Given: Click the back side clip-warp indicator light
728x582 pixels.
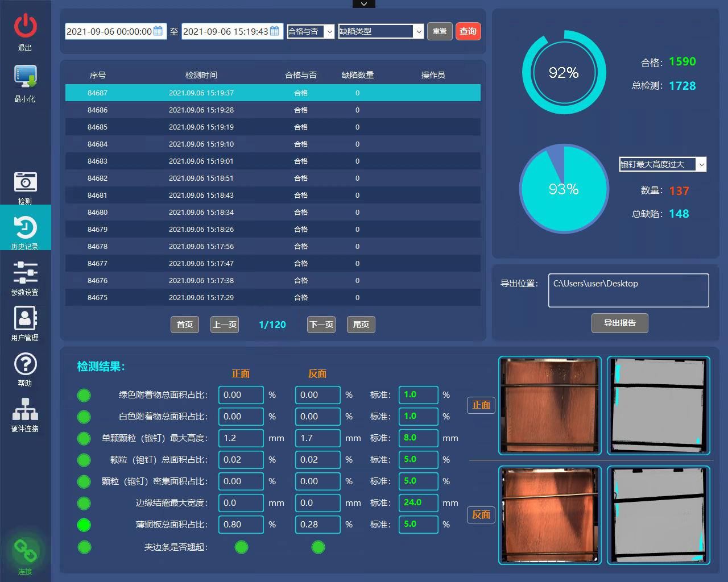Looking at the screenshot, I should coord(318,547).
